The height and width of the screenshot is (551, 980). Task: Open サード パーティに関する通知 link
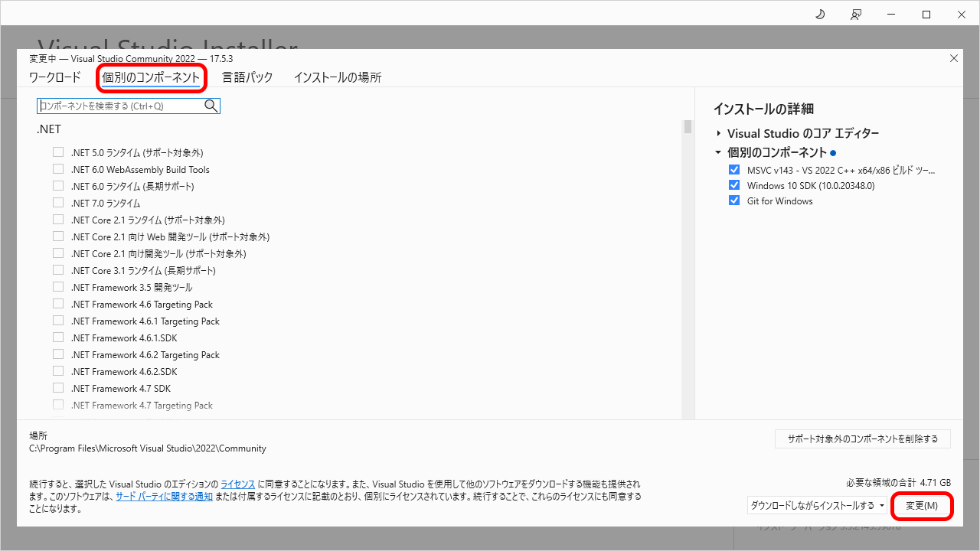(164, 496)
